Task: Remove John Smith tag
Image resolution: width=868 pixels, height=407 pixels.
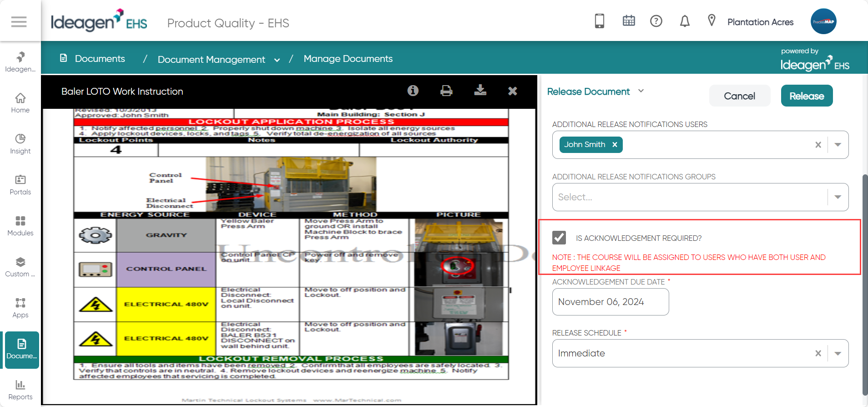Action: tap(615, 145)
